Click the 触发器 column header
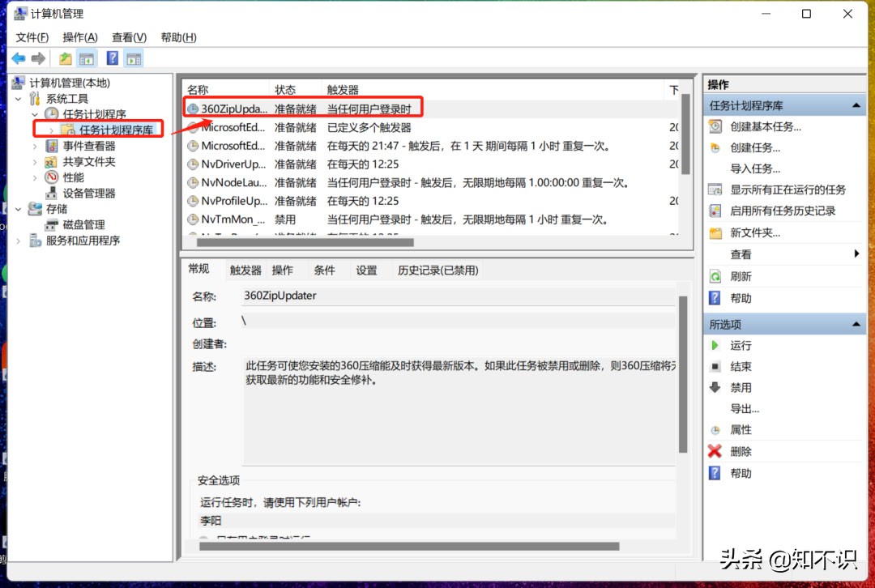 [x=494, y=89]
